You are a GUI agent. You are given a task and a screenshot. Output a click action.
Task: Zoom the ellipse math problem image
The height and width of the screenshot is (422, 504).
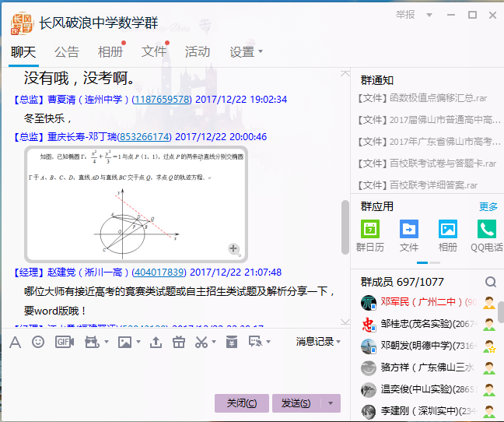[x=233, y=248]
